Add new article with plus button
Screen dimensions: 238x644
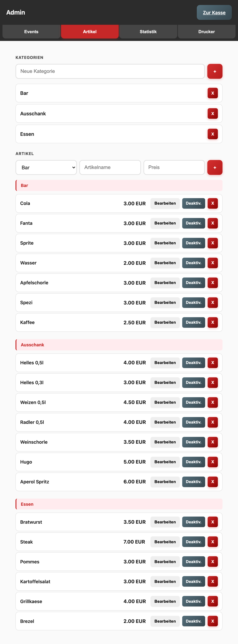coord(215,167)
